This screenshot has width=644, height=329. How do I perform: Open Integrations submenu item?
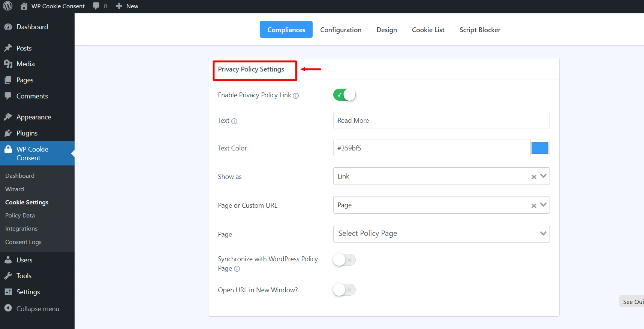pos(21,228)
